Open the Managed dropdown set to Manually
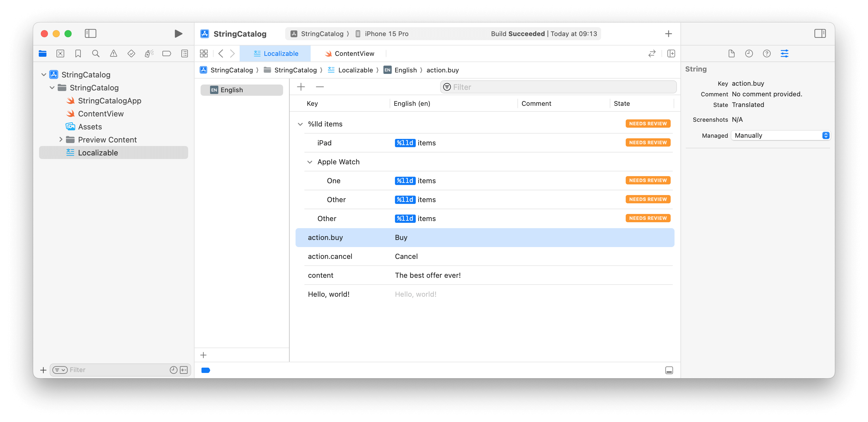The height and width of the screenshot is (422, 868). pyautogui.click(x=781, y=136)
